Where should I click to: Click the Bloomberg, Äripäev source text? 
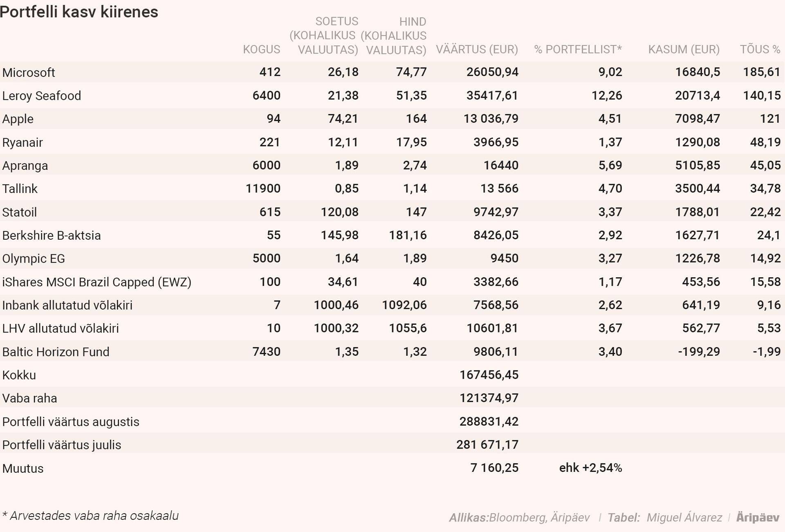pyautogui.click(x=539, y=518)
